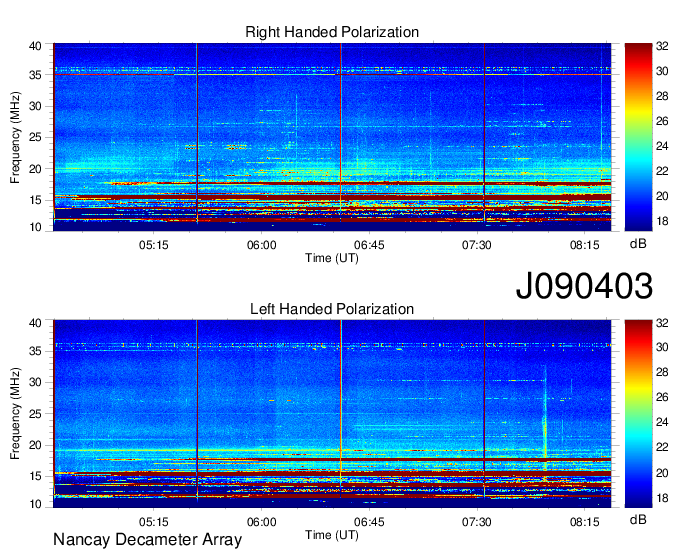Select the J090403 observation label
This screenshot has width=680, height=552.
click(584, 286)
